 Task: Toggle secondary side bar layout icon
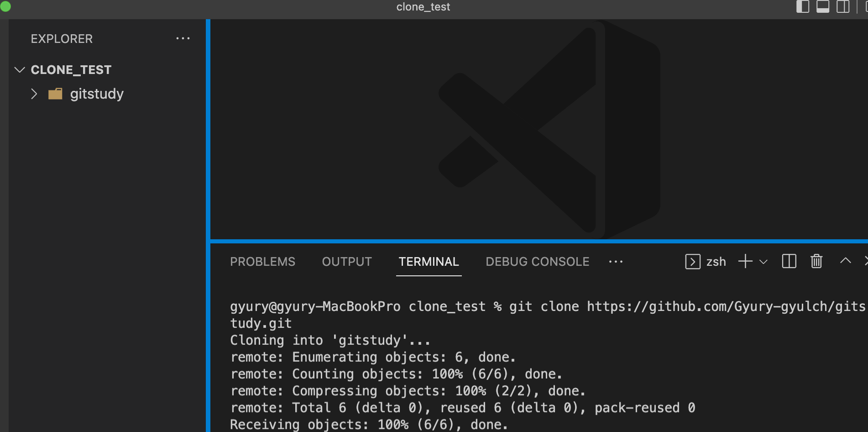click(x=843, y=7)
